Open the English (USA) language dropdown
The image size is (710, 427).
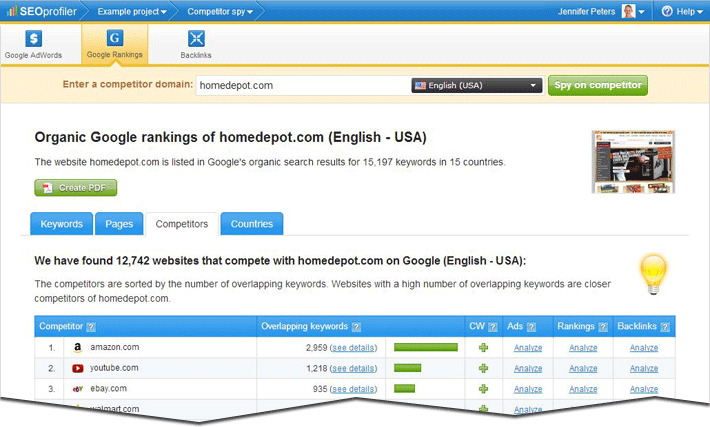tap(477, 85)
